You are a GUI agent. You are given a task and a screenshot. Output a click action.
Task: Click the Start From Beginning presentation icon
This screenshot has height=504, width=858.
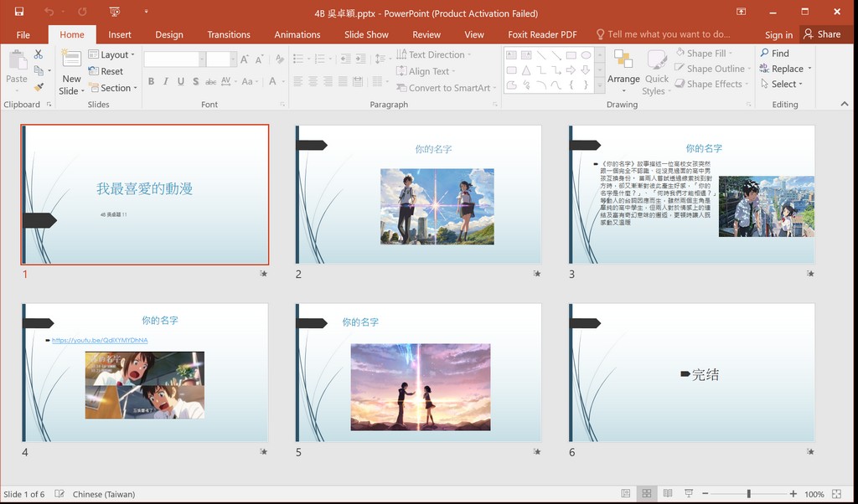click(x=114, y=12)
